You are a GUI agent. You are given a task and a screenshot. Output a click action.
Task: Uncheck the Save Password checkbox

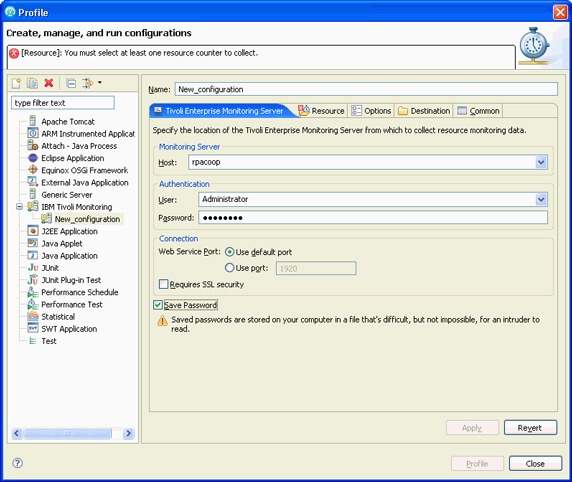(x=158, y=305)
